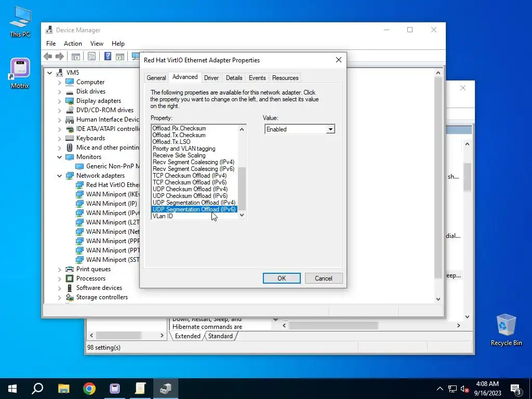The width and height of the screenshot is (532, 399).
Task: Open the Action Center notifications icon
Action: [516, 389]
